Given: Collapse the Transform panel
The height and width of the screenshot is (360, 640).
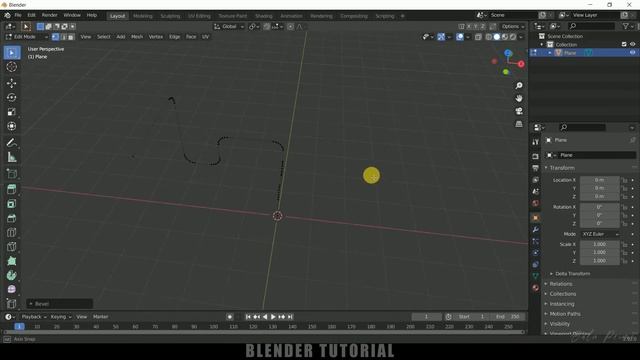Looking at the screenshot, I should [x=561, y=168].
